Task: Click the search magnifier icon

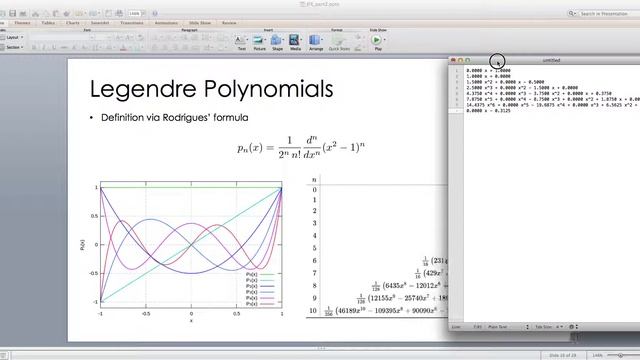Action: [x=571, y=14]
